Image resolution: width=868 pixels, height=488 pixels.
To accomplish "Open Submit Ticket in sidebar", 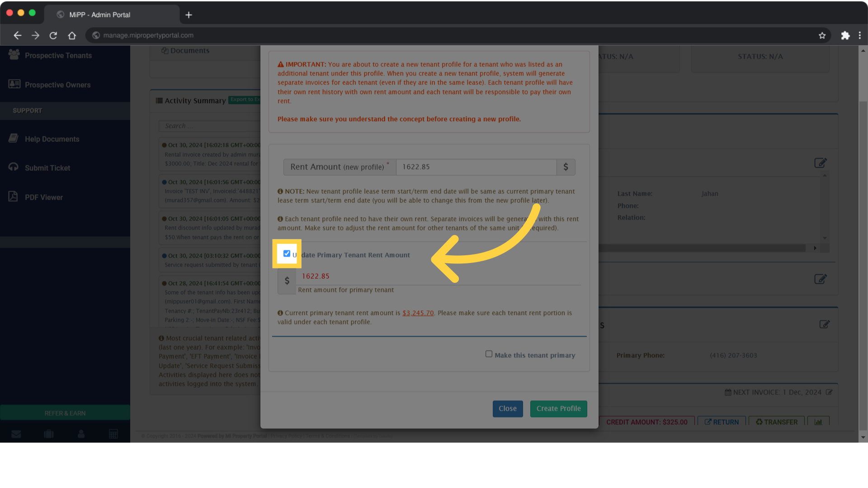I will (47, 168).
